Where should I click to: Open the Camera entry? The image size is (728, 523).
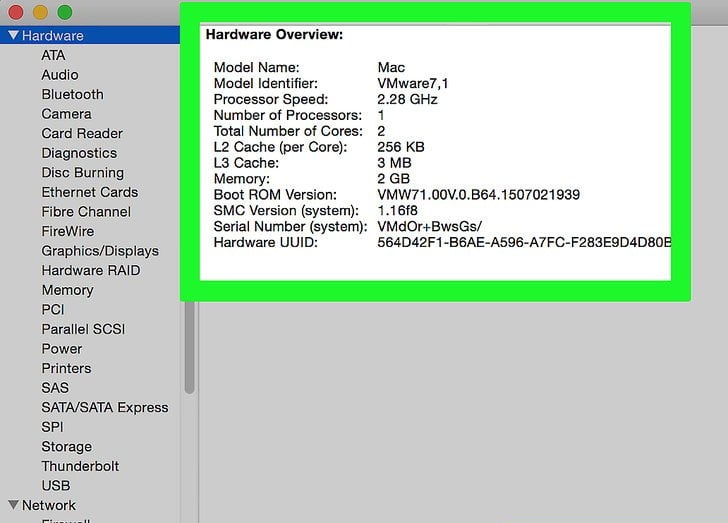tap(66, 114)
